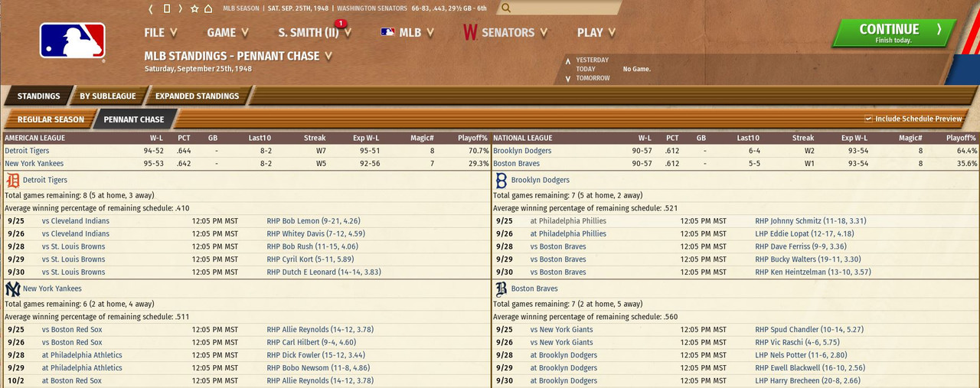The height and width of the screenshot is (388, 980).
Task: Click the New York Yankees NY logo
Action: pyautogui.click(x=13, y=289)
